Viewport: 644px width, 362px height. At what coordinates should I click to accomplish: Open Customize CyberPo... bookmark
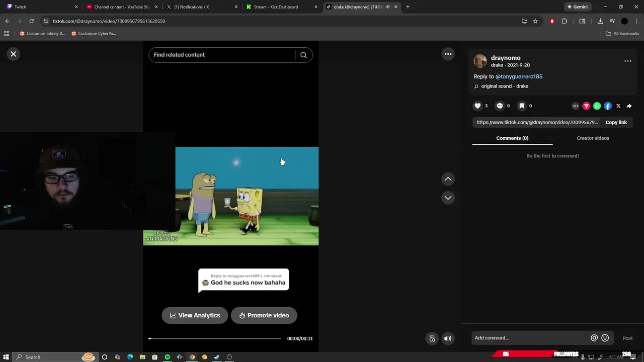pyautogui.click(x=94, y=34)
